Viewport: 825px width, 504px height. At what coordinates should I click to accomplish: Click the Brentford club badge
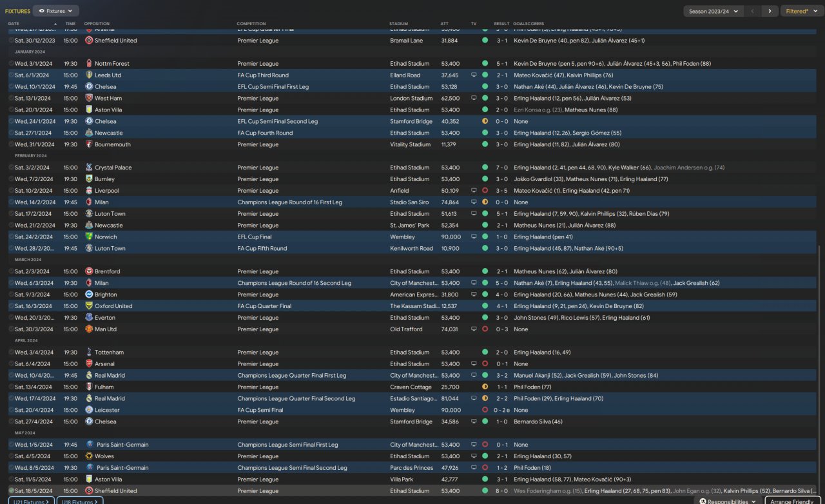(x=89, y=271)
